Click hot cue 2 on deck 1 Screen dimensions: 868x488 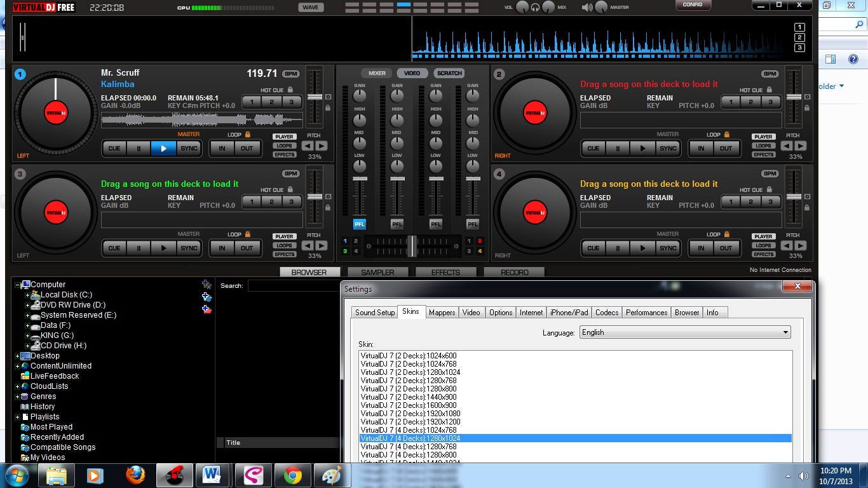(271, 102)
